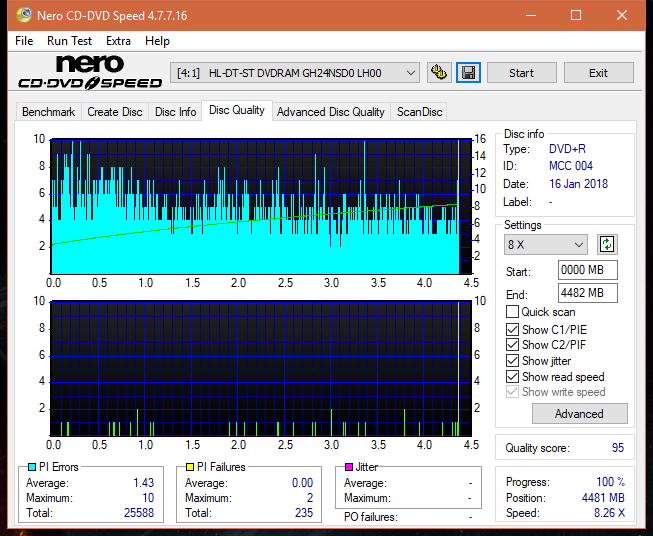
Task: Open the Extra menu
Action: [x=118, y=41]
